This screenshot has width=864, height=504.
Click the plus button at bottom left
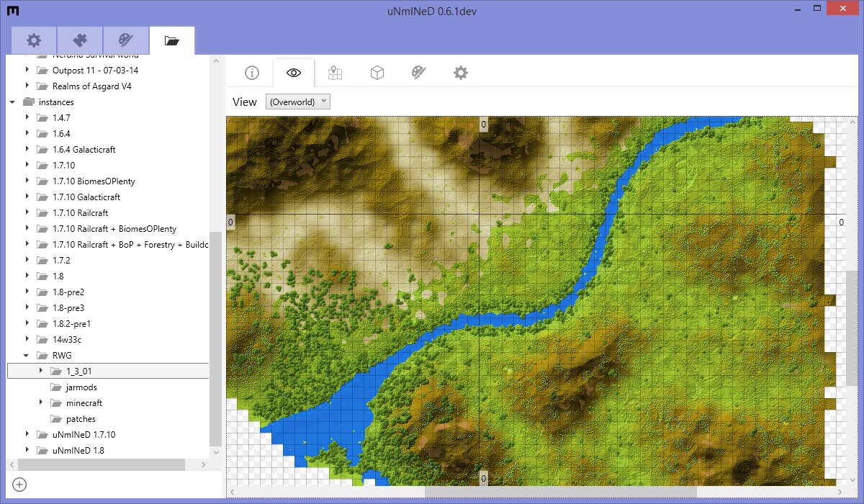coord(19,485)
